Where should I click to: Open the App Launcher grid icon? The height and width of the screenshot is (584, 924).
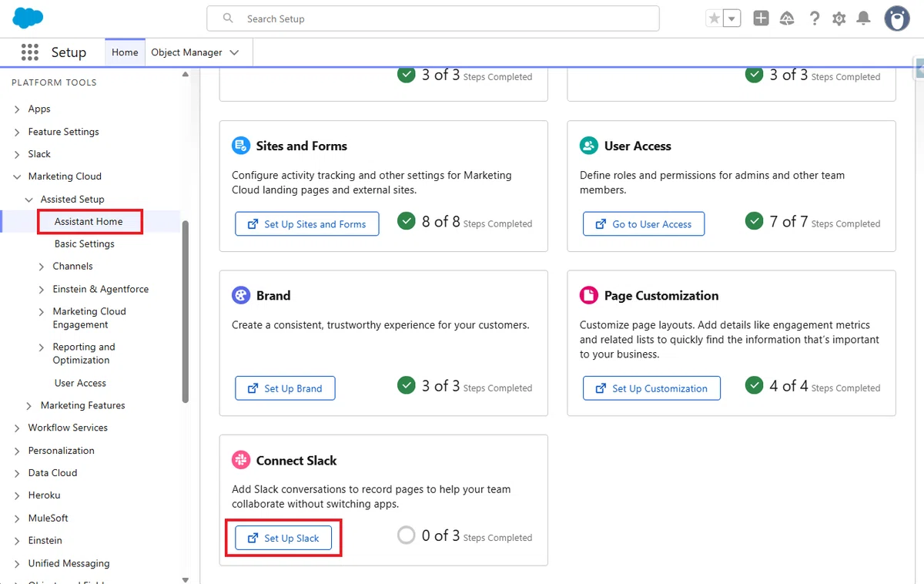point(29,52)
